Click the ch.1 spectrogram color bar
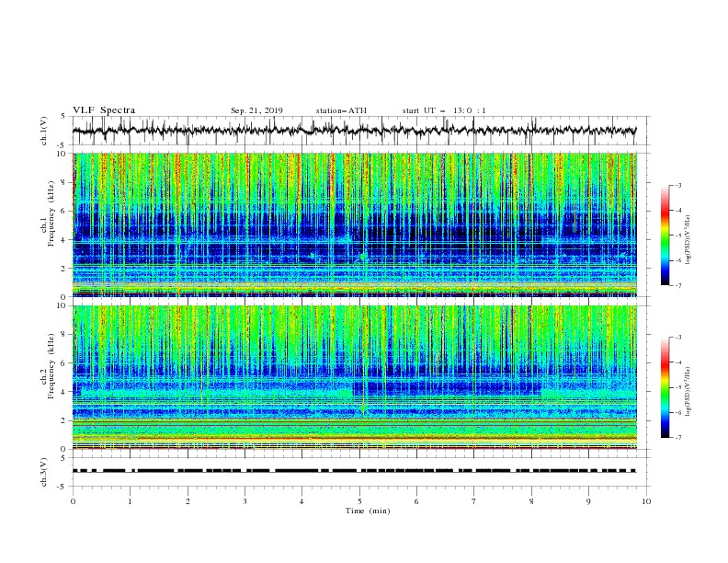 click(665, 236)
